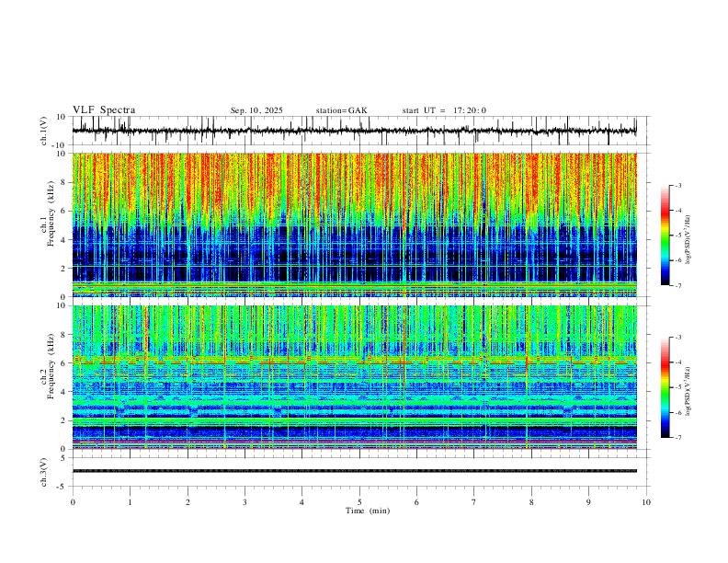The image size is (728, 563).
Task: Click time axis tick label "6"
Action: 416,502
